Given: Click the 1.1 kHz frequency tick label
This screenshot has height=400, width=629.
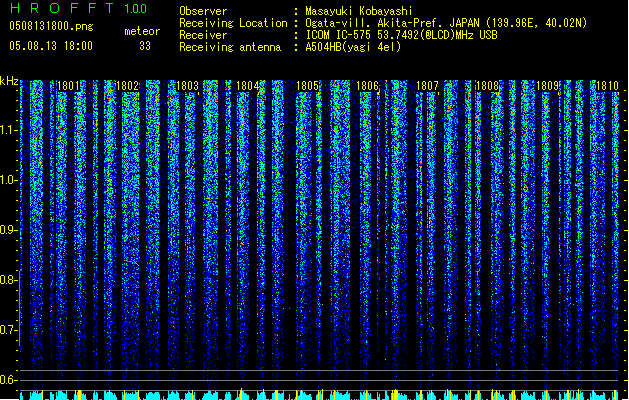Looking at the screenshot, I should pos(8,130).
